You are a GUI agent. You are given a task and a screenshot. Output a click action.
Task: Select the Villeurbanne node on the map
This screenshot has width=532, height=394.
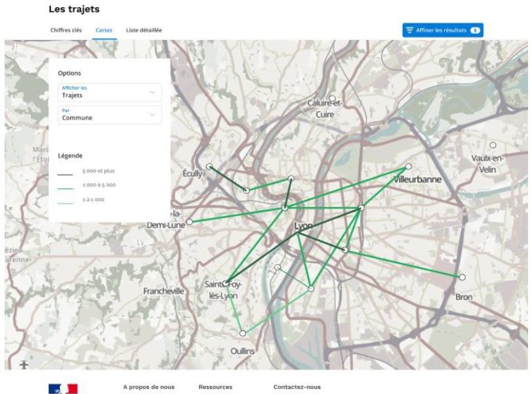coord(408,166)
